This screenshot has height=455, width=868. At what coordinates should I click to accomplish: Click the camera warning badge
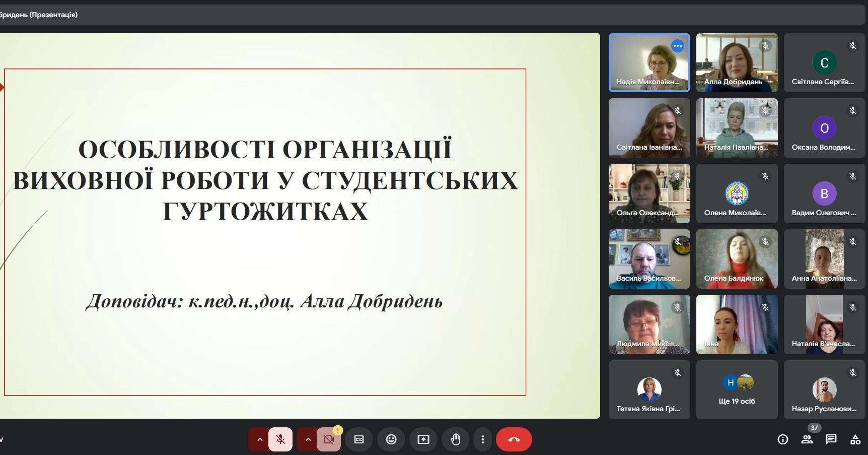click(x=338, y=430)
